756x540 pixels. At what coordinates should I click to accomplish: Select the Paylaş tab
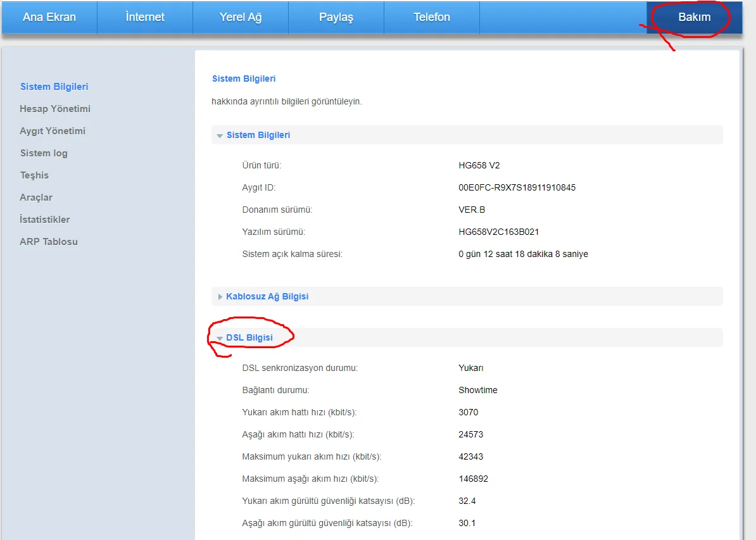coord(336,17)
